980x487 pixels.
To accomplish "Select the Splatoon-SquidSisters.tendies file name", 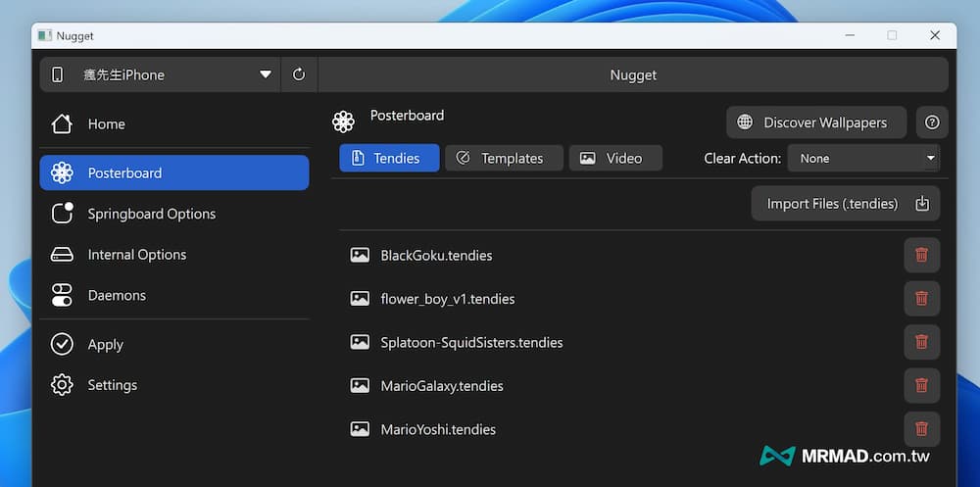I will [472, 343].
